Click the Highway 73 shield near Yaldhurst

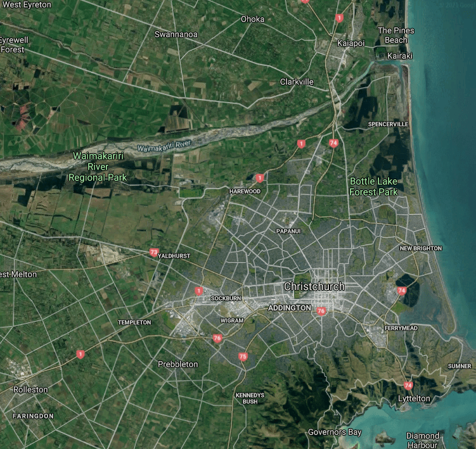(154, 252)
